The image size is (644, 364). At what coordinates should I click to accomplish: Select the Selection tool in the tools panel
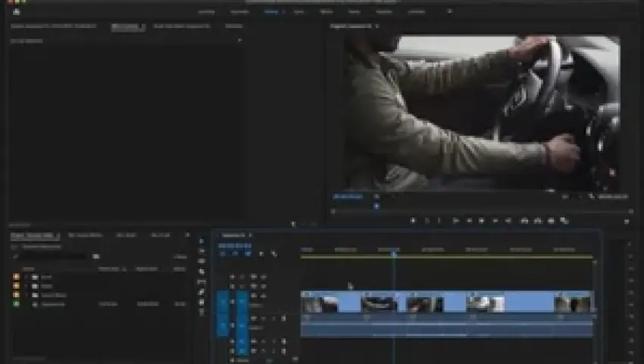pyautogui.click(x=202, y=241)
